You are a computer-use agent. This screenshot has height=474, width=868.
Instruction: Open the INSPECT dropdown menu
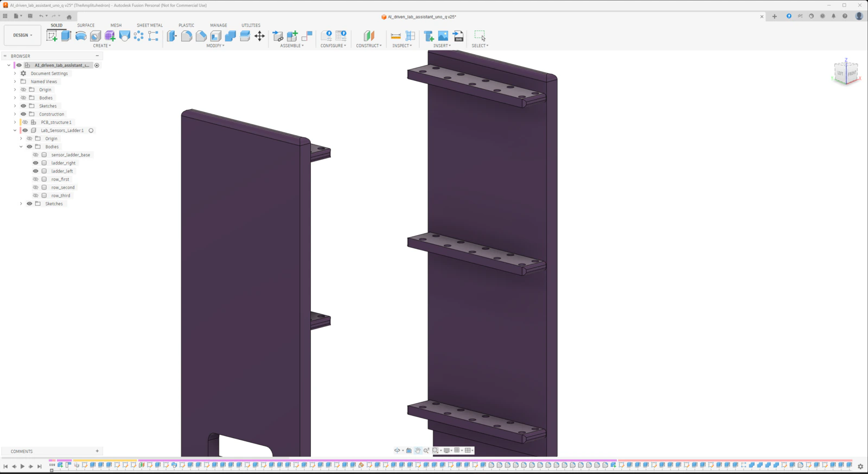[402, 46]
